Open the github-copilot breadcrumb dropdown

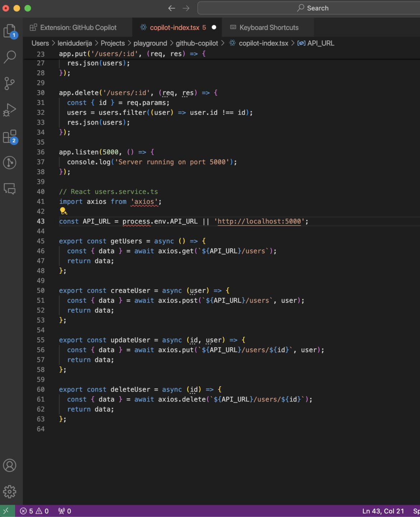197,43
